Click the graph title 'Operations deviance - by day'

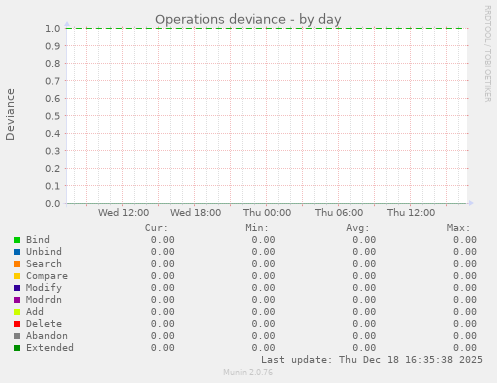(248, 20)
